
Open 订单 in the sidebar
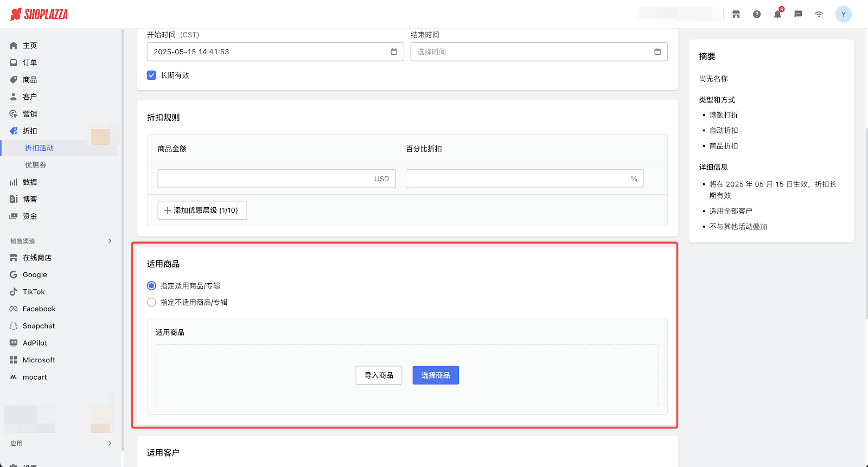[x=30, y=63]
